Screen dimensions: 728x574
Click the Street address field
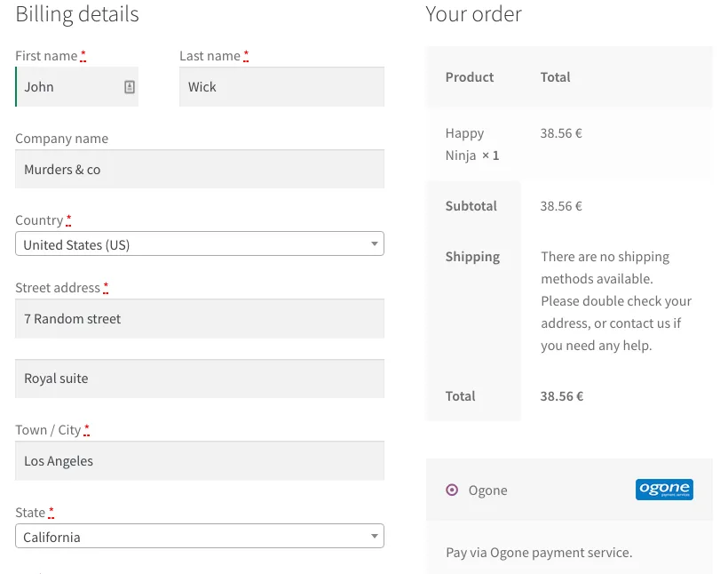[x=200, y=319]
